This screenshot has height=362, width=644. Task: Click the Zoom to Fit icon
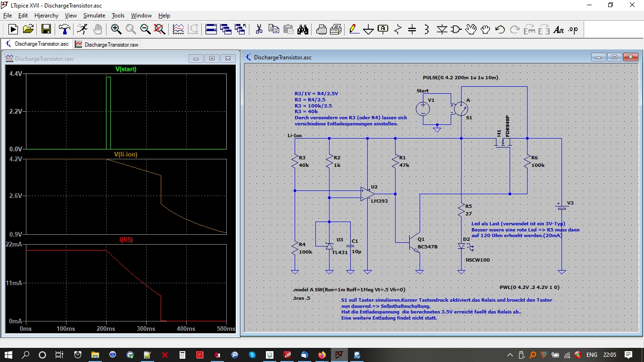pyautogui.click(x=160, y=29)
